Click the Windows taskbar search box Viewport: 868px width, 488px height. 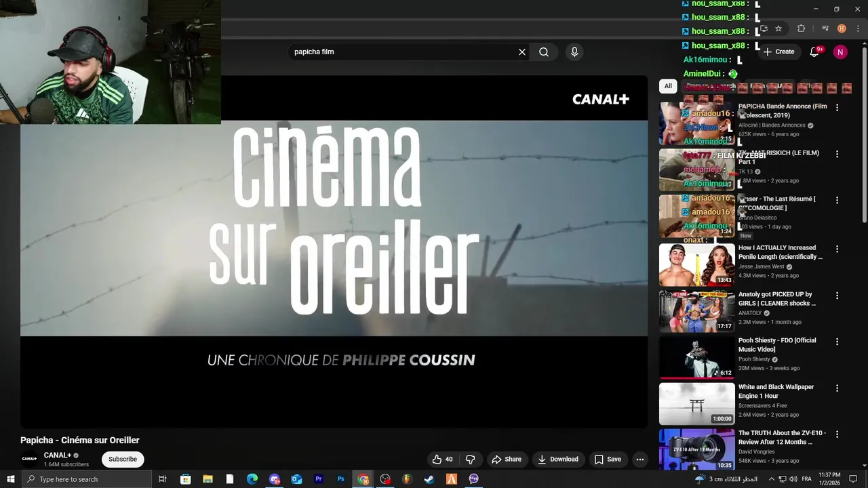[x=87, y=479]
